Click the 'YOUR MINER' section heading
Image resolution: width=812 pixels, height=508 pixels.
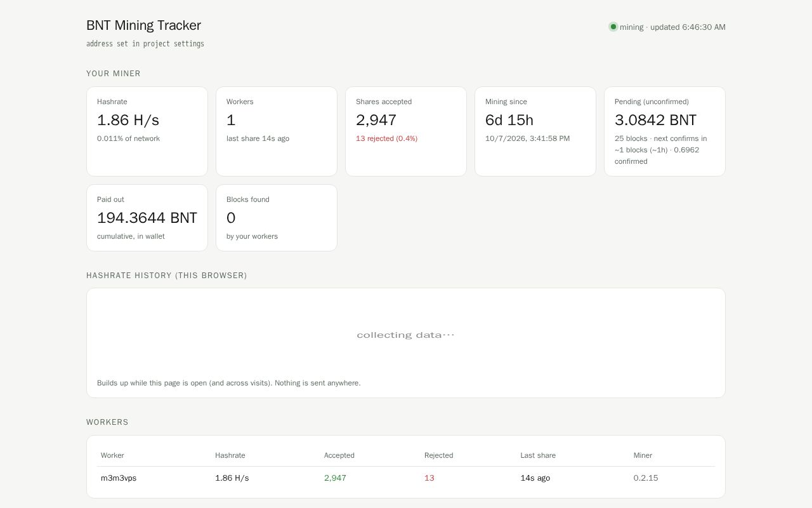coord(114,74)
